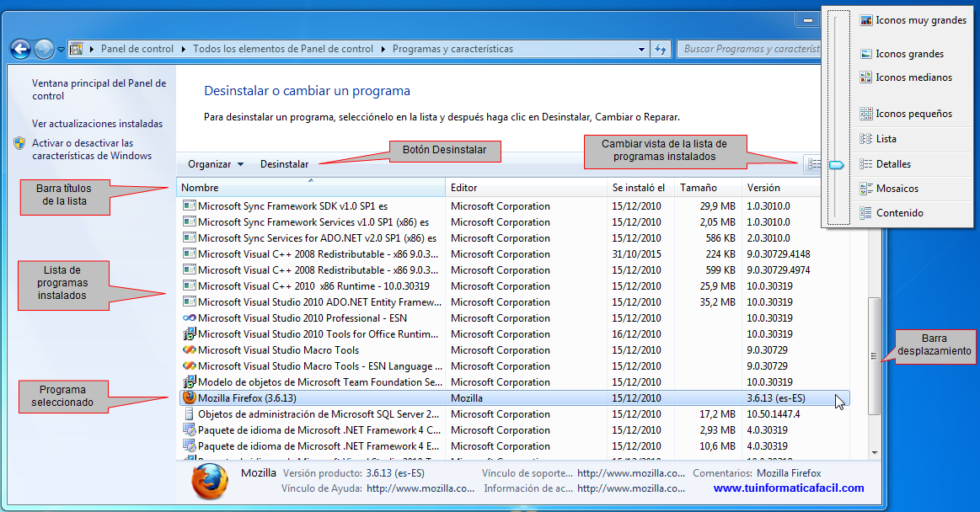Click the Iconos medianos icon
Screen dimensions: 980x512
click(x=865, y=77)
